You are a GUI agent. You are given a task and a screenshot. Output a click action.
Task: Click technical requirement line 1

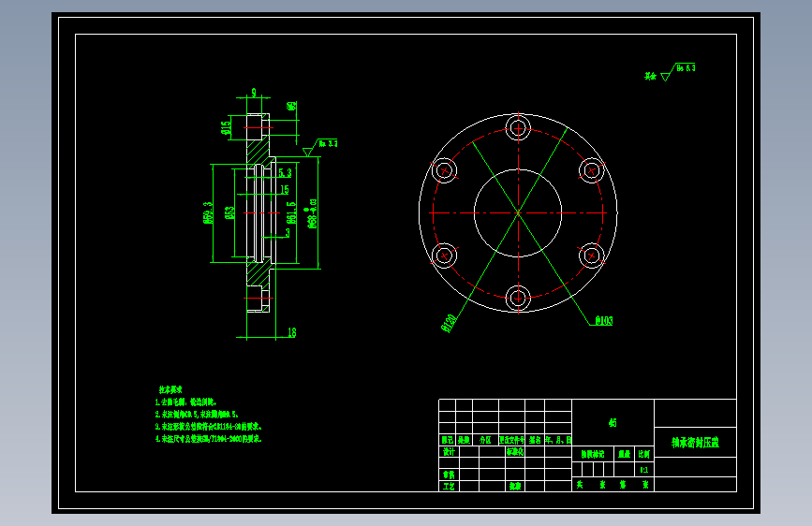coord(186,402)
